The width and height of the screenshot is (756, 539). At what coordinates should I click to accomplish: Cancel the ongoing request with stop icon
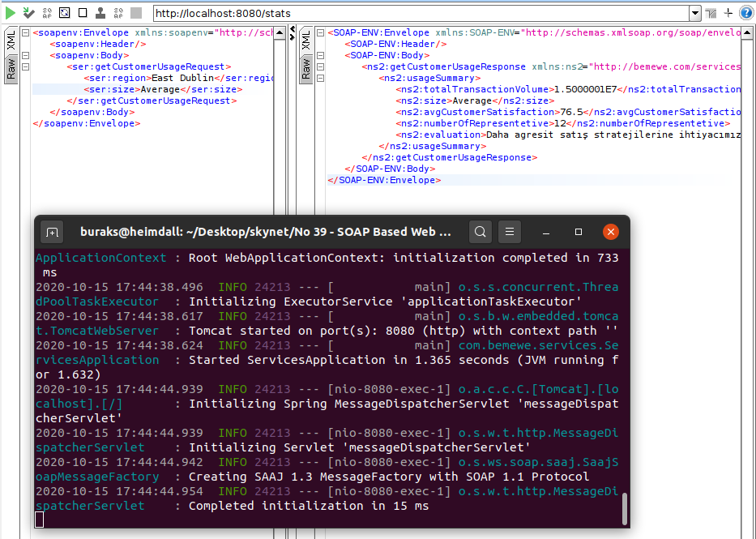point(82,13)
